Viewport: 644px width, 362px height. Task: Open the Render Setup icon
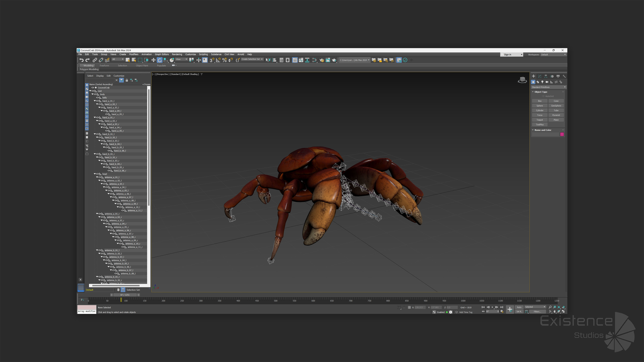[322, 60]
